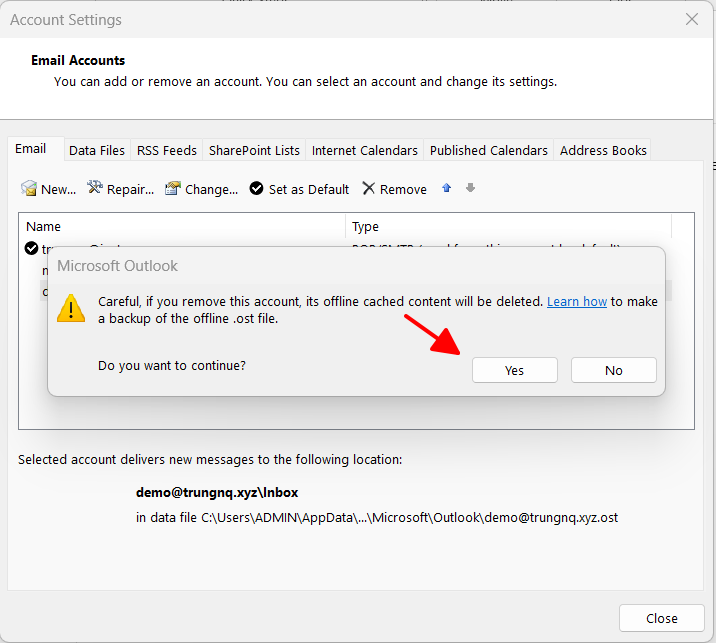Switch to the Data Files tab
Viewport: 716px width, 643px height.
point(97,150)
